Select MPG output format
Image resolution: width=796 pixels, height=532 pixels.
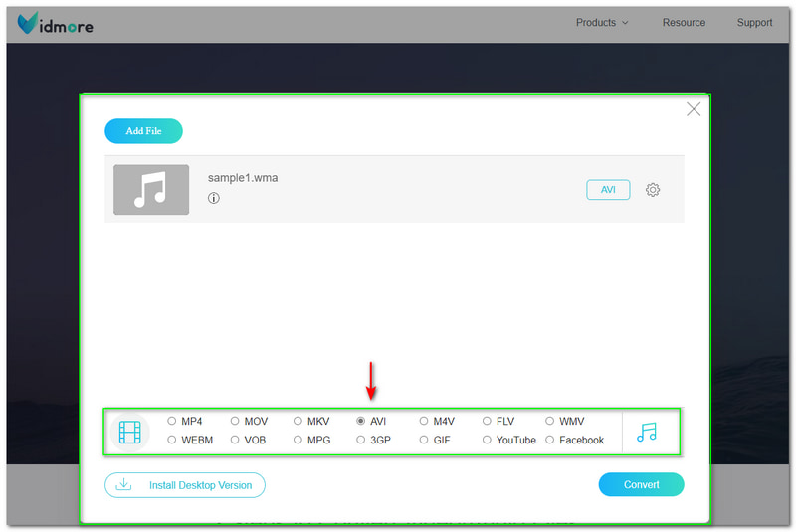point(298,440)
